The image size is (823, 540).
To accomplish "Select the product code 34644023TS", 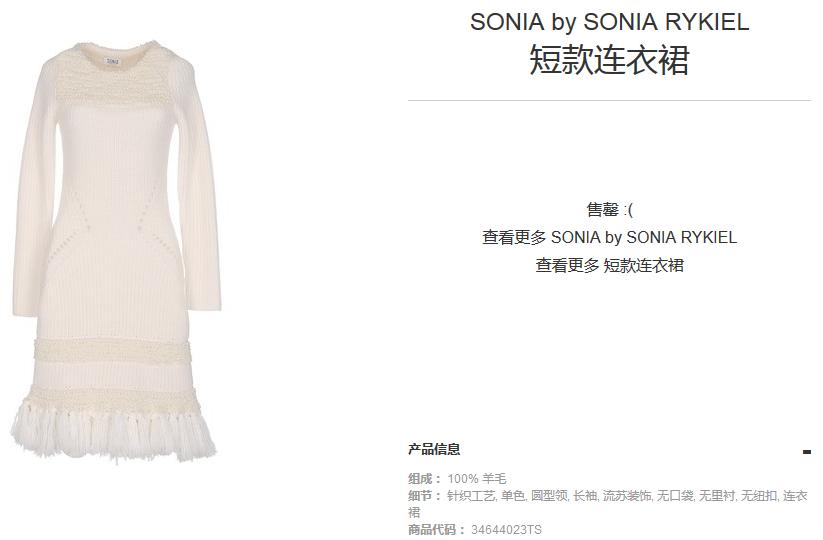I will (506, 530).
